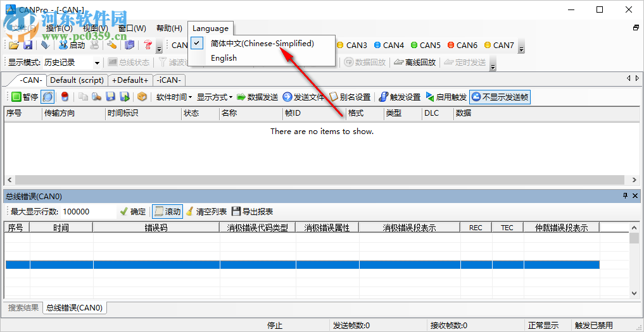
Task: Toggle 不显示发送帧 hide sent frames
Action: coord(500,97)
